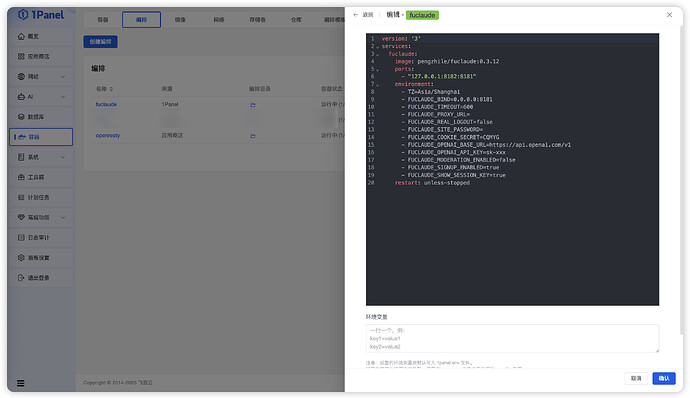Click the 应用商店 source cell in openresty row
Screen dimensions: 690x398
coord(172,136)
